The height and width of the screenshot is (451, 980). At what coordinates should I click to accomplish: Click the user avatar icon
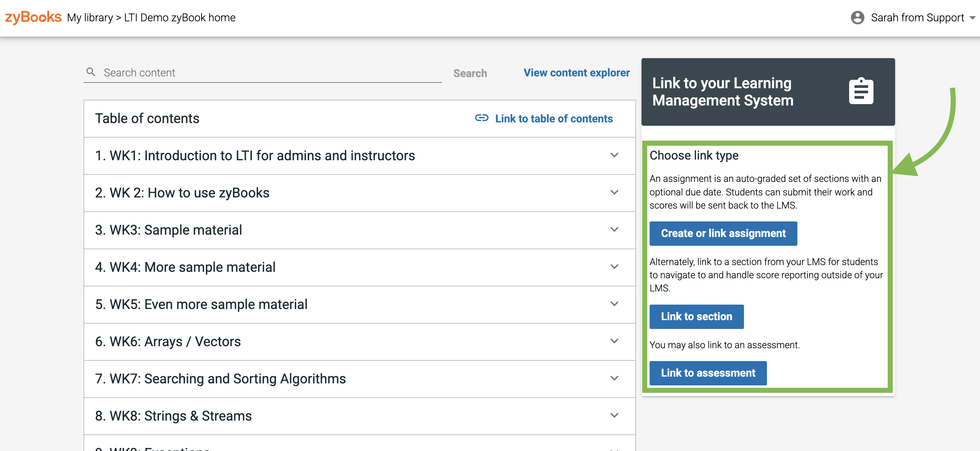tap(858, 17)
